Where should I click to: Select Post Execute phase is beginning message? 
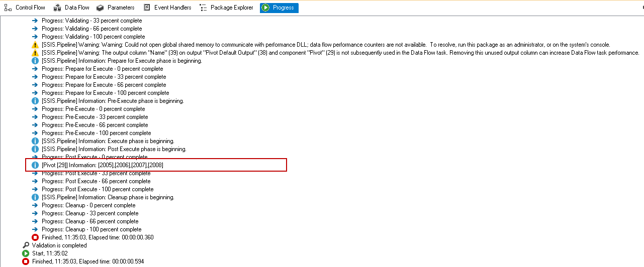click(114, 149)
